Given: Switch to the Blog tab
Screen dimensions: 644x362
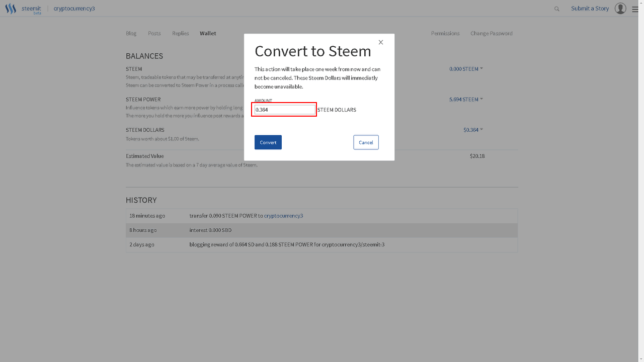Looking at the screenshot, I should pos(131,33).
